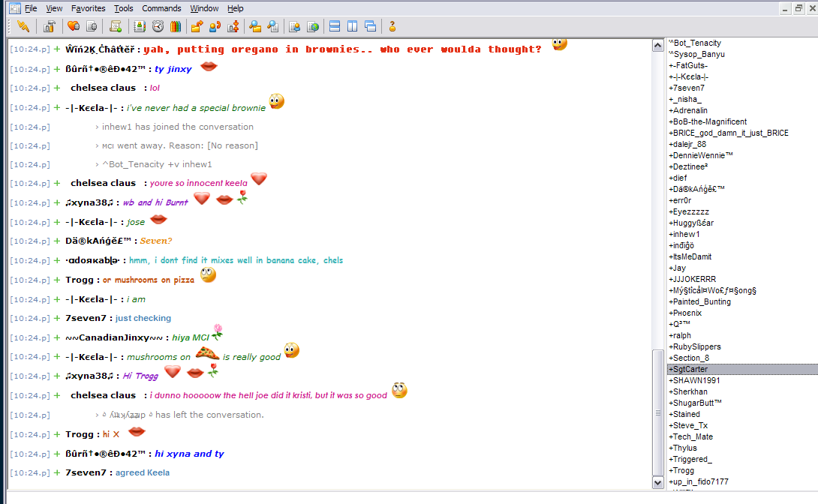Click the message input field at bottom
The width and height of the screenshot is (818, 504).
pos(412,498)
